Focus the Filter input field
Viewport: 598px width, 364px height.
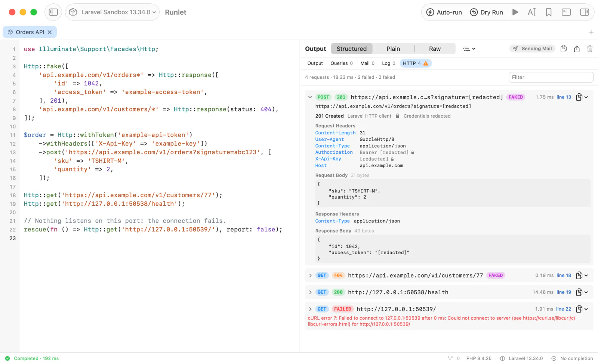pos(551,77)
